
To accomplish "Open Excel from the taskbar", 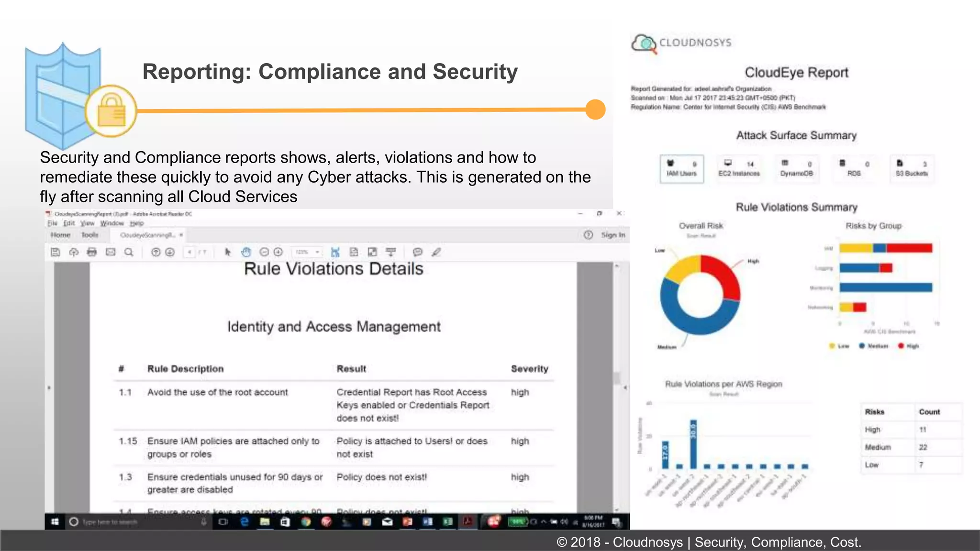I will [448, 522].
